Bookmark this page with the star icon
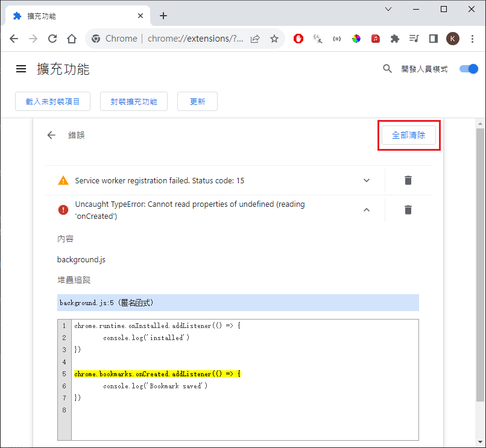The height and width of the screenshot is (448, 486). [x=274, y=39]
